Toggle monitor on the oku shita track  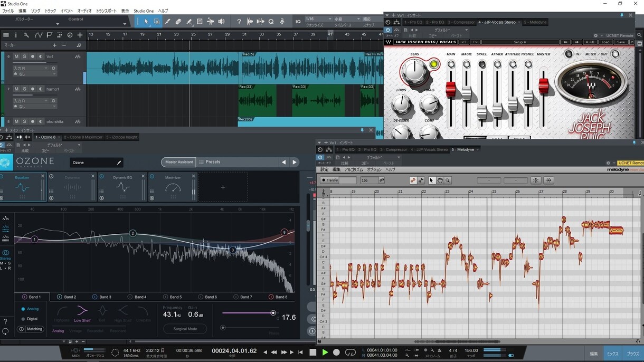(41, 121)
